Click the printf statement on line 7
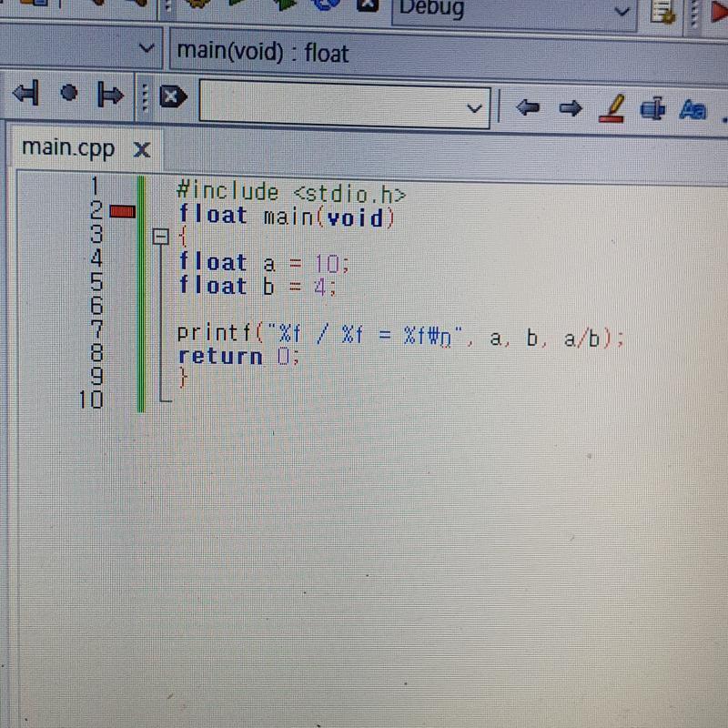Screen dimensions: 728x728 pyautogui.click(x=400, y=336)
